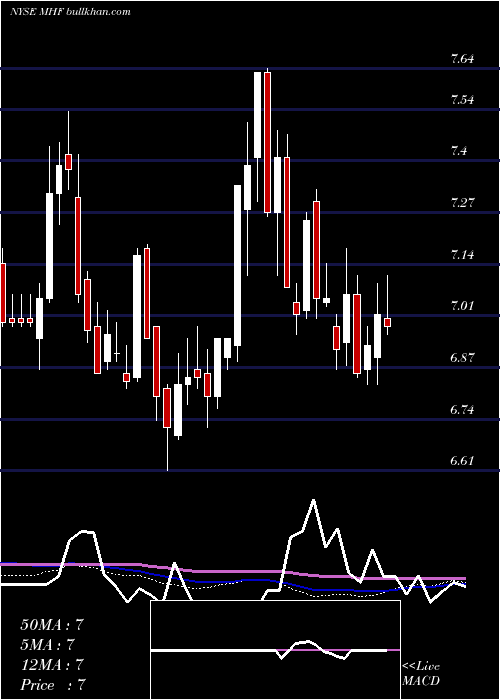The image size is (500, 700).
Task: Click the 12MA : 7 legend text
Action: pos(52,665)
